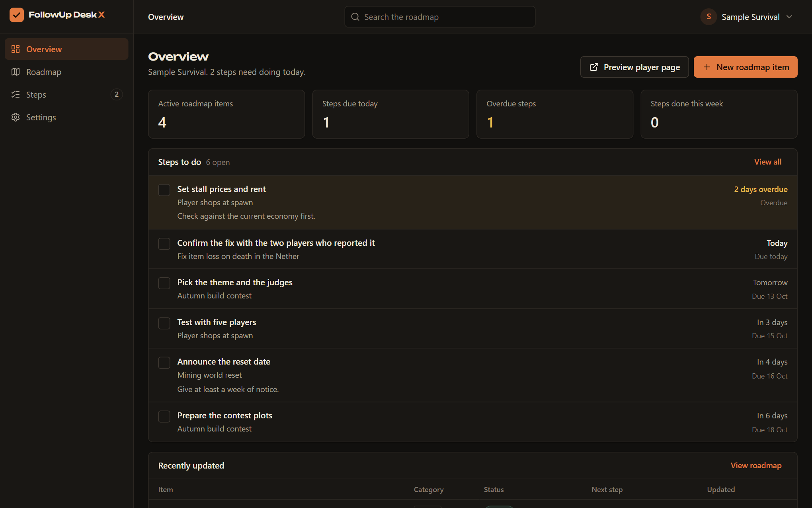The width and height of the screenshot is (812, 508).
Task: Click the 'Set stall prices and rent' title
Action: coord(221,189)
